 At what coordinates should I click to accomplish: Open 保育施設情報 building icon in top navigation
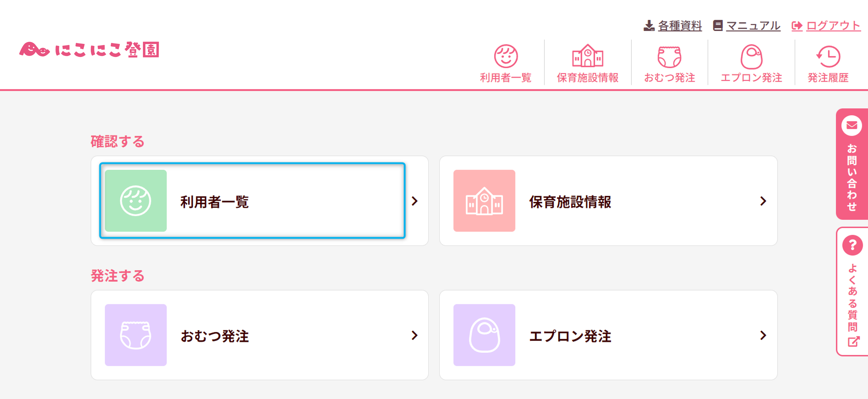coord(587,56)
